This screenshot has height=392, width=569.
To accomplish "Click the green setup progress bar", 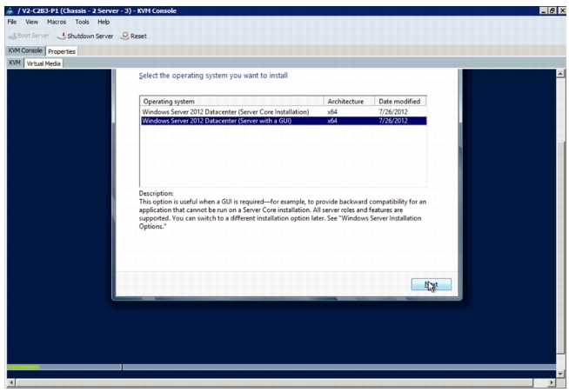I will click(x=23, y=367).
